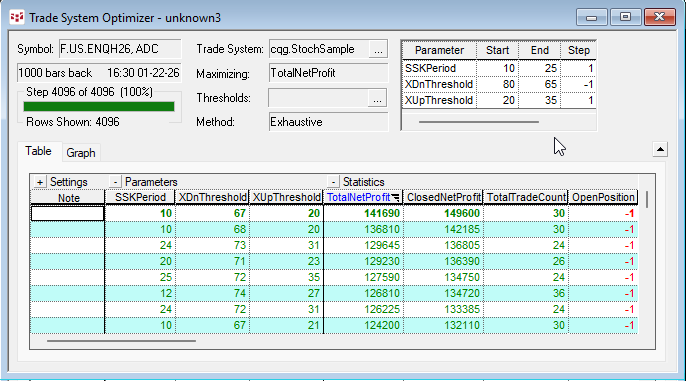Select the XDnThreshold parameter row
The height and width of the screenshot is (381, 686).
[x=499, y=84]
